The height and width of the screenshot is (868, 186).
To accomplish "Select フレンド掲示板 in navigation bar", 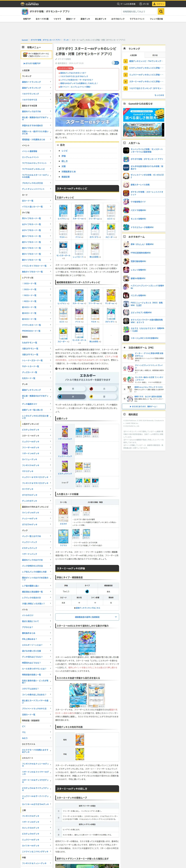I will click(156, 19).
